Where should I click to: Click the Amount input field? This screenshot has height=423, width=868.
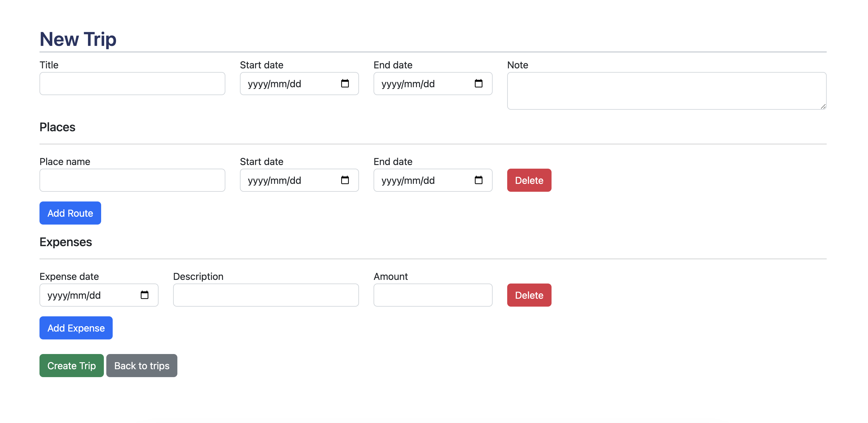pos(433,295)
